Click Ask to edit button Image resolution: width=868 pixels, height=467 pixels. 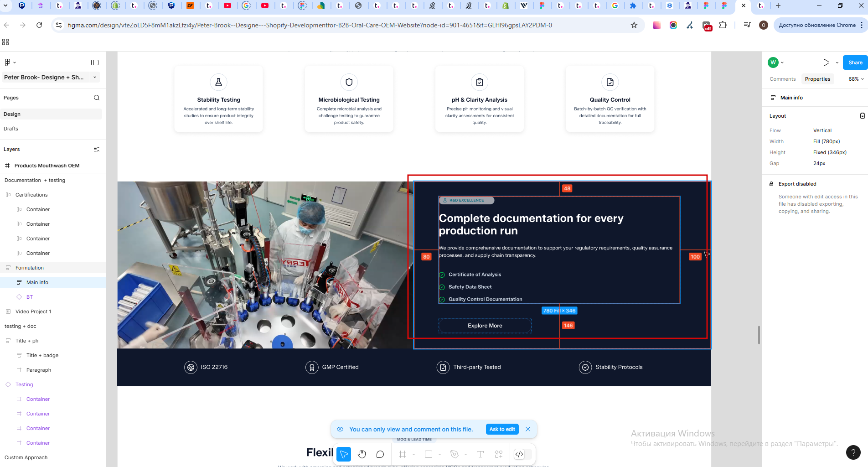click(x=502, y=429)
